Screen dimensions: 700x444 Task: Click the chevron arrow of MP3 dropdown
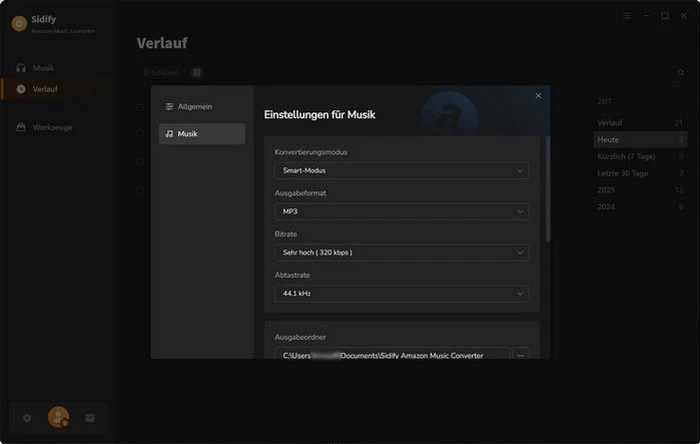[520, 212]
